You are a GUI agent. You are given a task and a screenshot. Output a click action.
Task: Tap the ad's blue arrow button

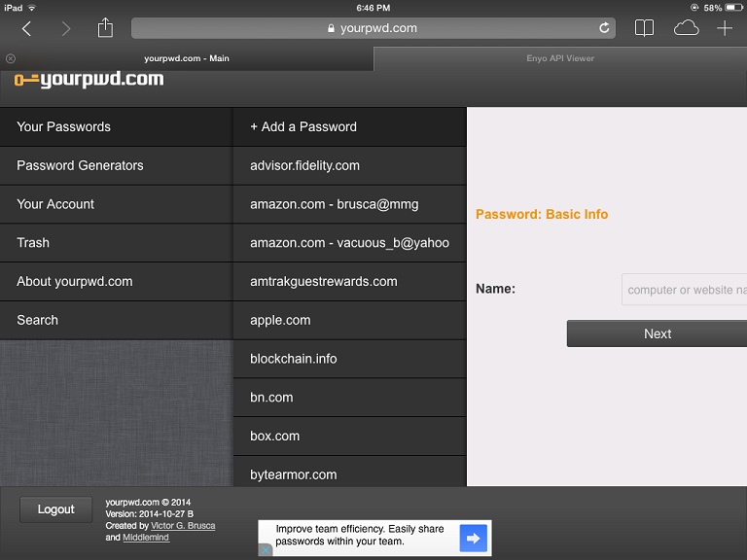[x=473, y=538]
